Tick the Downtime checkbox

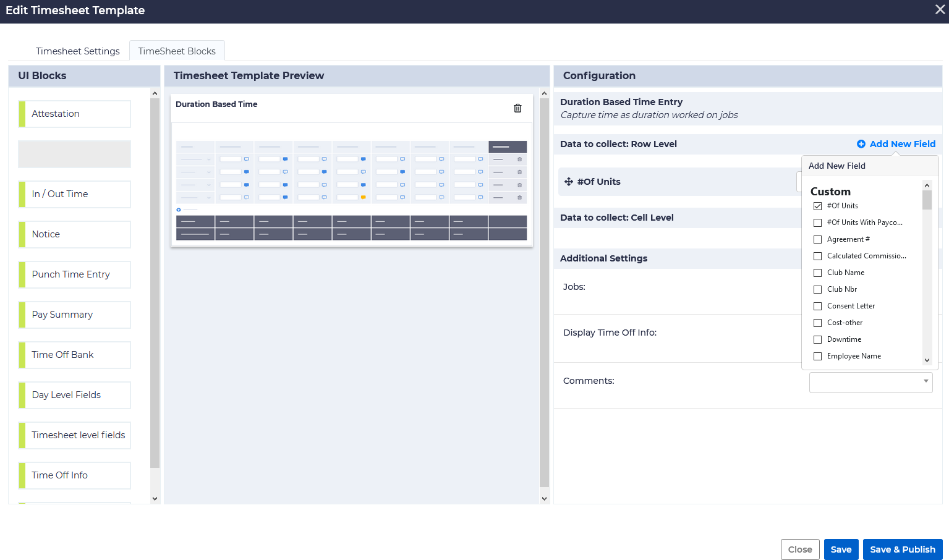click(817, 339)
